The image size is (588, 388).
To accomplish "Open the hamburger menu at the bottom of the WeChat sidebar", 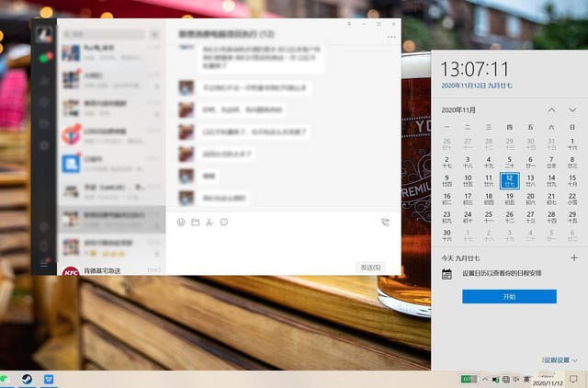I will 44,264.
